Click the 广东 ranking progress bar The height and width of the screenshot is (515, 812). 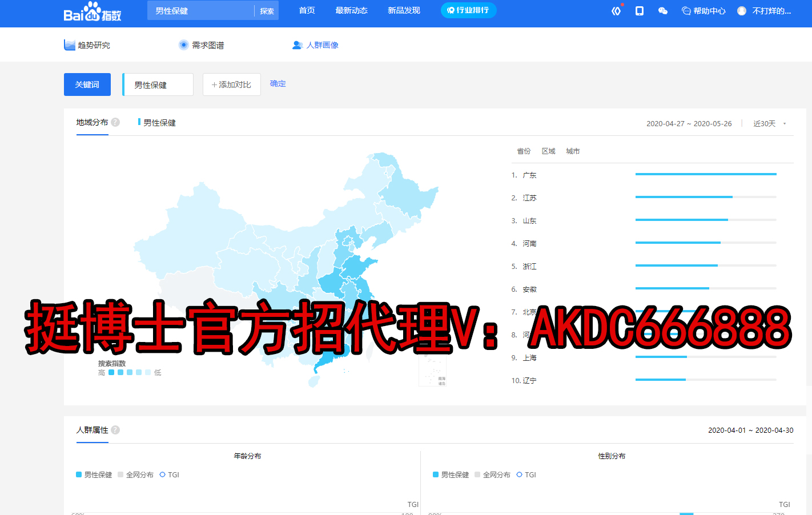point(706,174)
